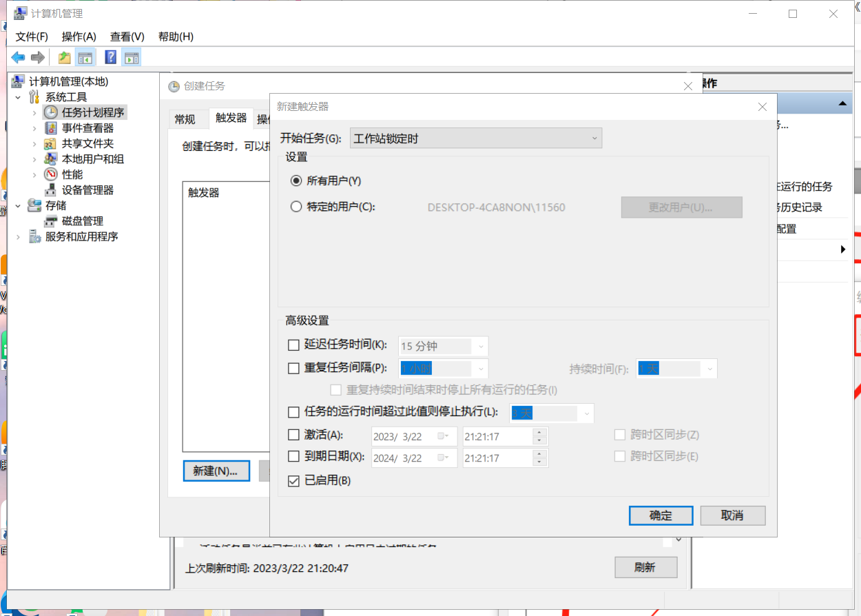Click the 共享文件夹 folder icon

[x=51, y=143]
